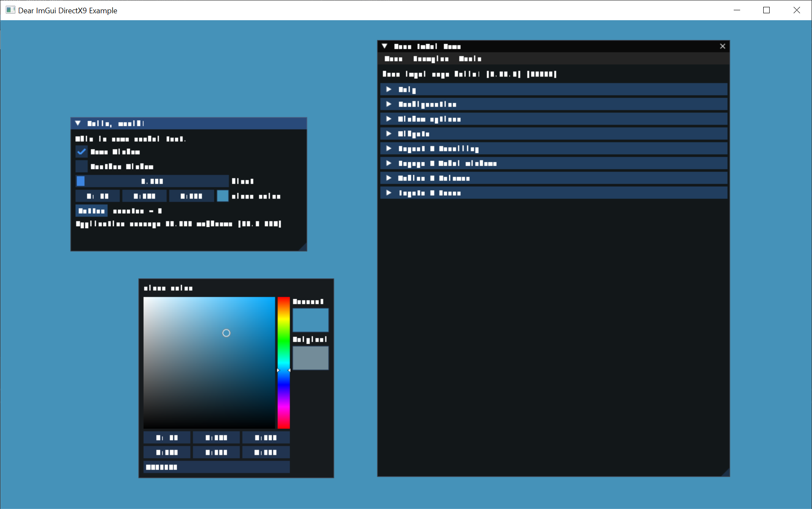Click the hex color field at picker bottom
This screenshot has height=509, width=812.
[216, 467]
